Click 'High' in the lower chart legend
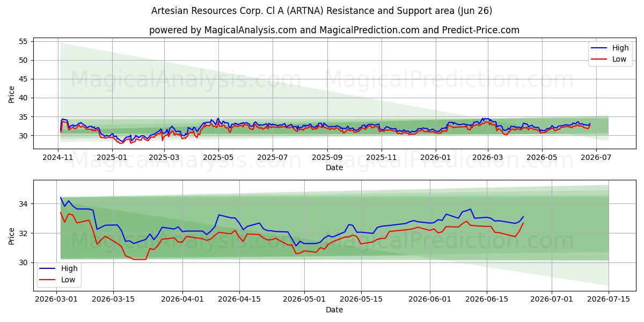The width and height of the screenshot is (644, 322). point(69,268)
